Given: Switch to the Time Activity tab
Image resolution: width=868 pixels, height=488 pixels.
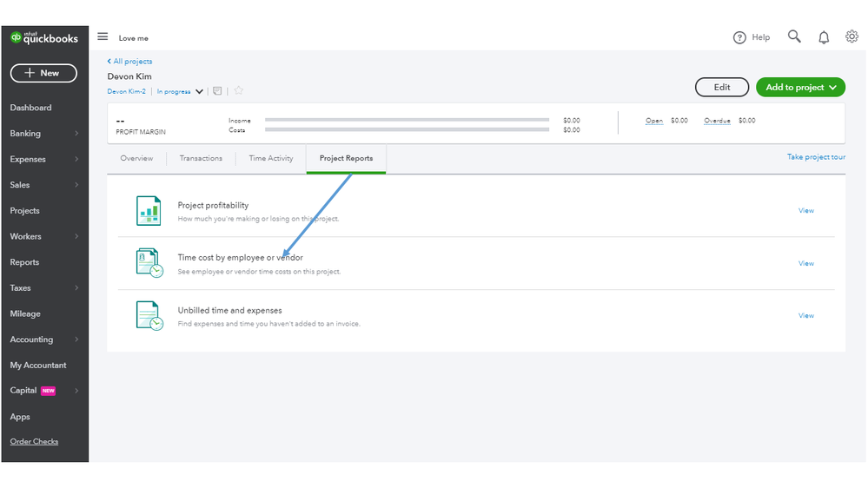Looking at the screenshot, I should [x=271, y=159].
